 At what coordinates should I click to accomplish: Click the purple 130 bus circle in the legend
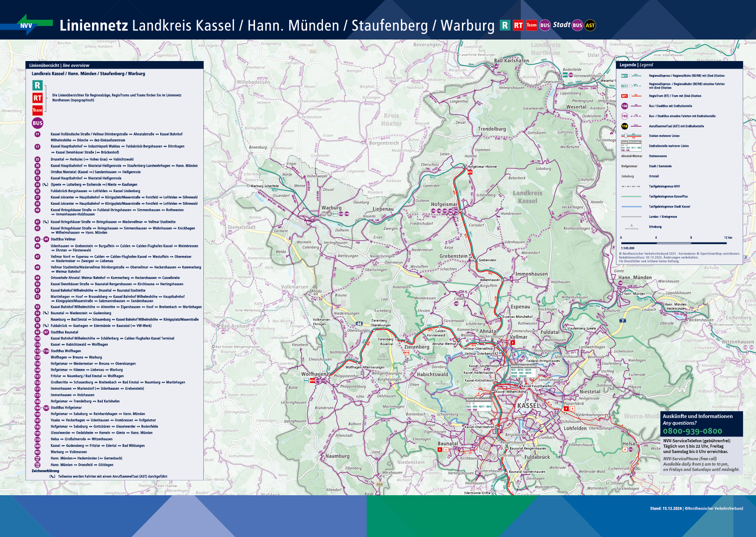(x=624, y=106)
